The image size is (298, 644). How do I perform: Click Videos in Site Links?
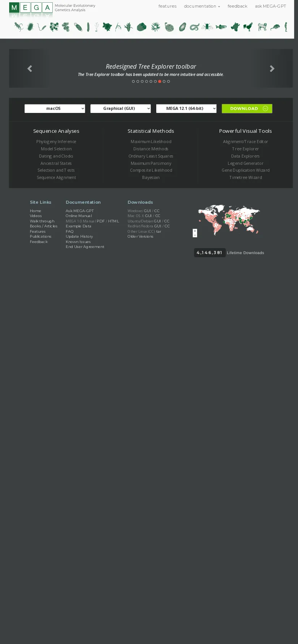click(36, 216)
